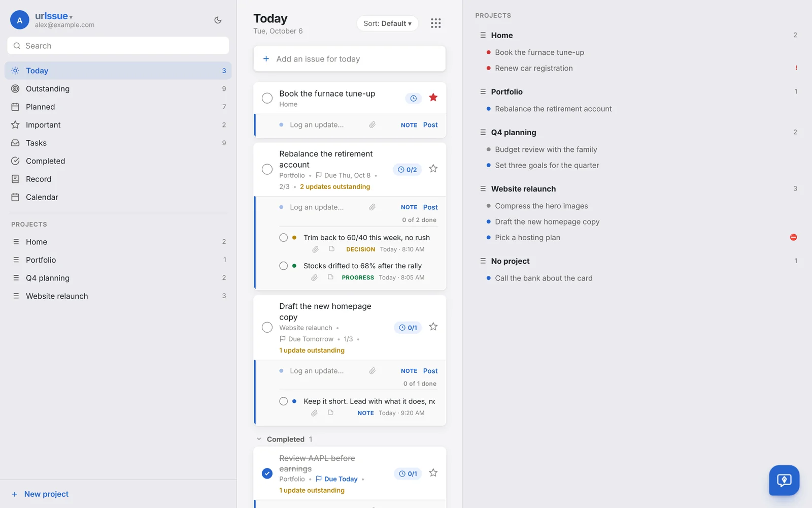Open the floating help chat button

point(784,480)
